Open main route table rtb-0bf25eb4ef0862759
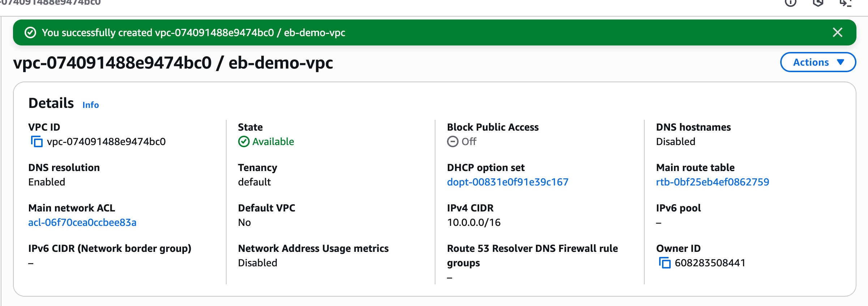The width and height of the screenshot is (868, 306). point(712,182)
